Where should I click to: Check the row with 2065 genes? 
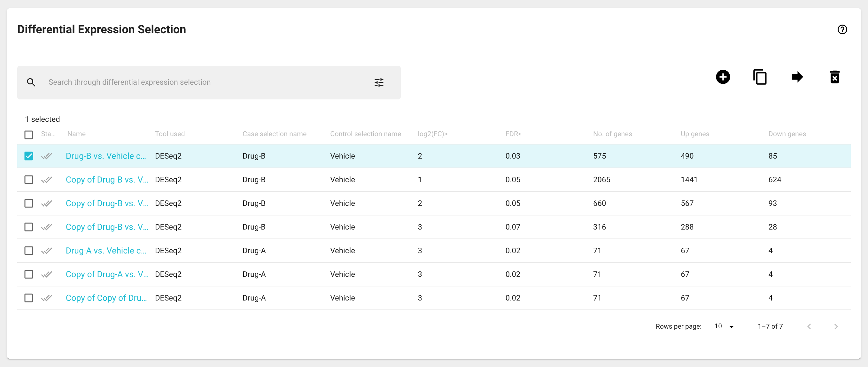tap(29, 179)
